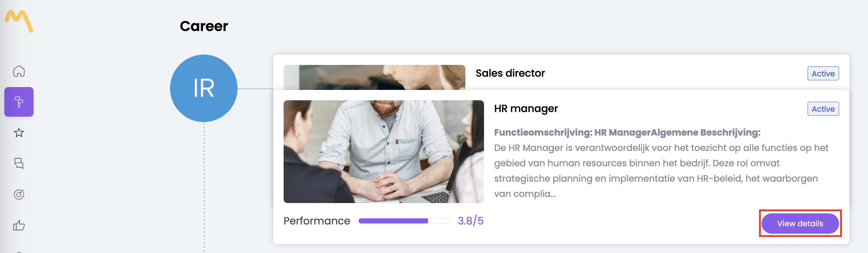Open the thumbs-up feedback sidebar icon
The height and width of the screenshot is (253, 868).
tap(19, 225)
